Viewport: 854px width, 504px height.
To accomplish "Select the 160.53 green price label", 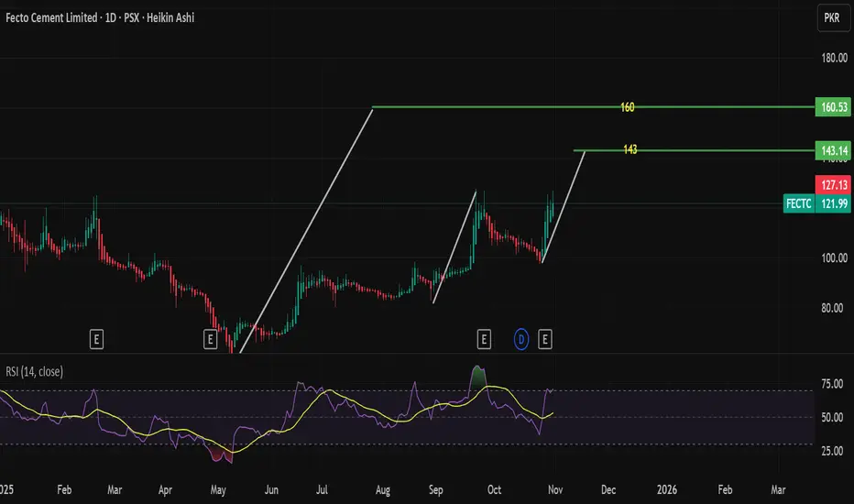I will coord(833,107).
